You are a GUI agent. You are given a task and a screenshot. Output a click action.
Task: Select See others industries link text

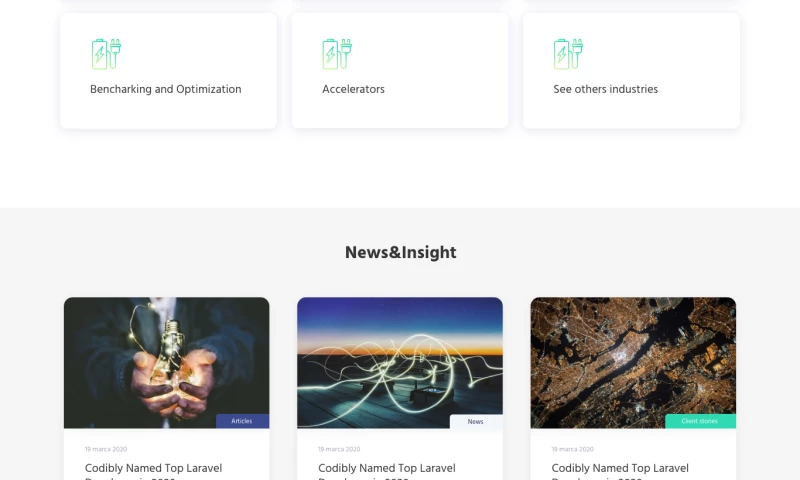606,89
